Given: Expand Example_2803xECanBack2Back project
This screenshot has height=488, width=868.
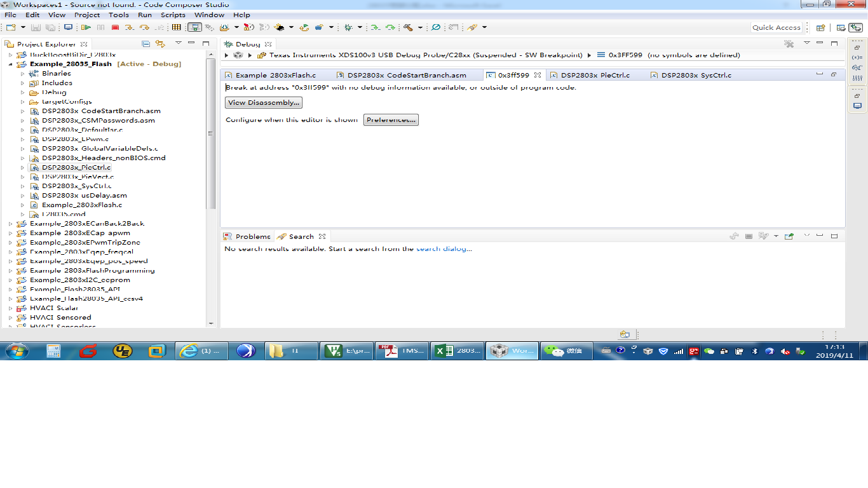Looking at the screenshot, I should click(x=11, y=224).
